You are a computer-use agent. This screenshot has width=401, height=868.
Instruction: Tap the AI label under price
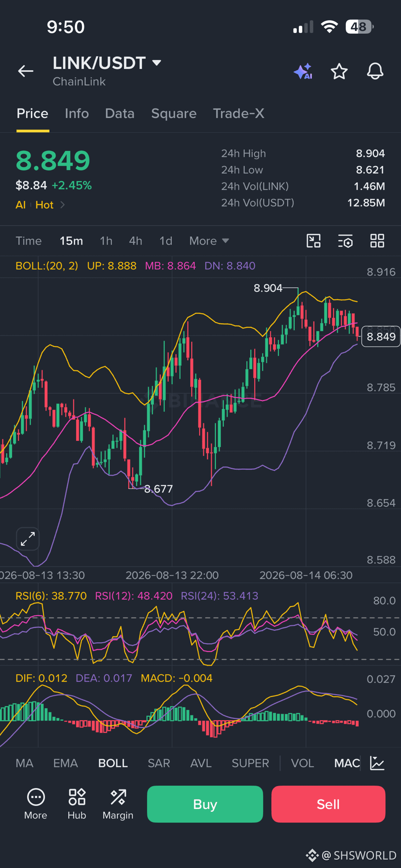click(20, 205)
